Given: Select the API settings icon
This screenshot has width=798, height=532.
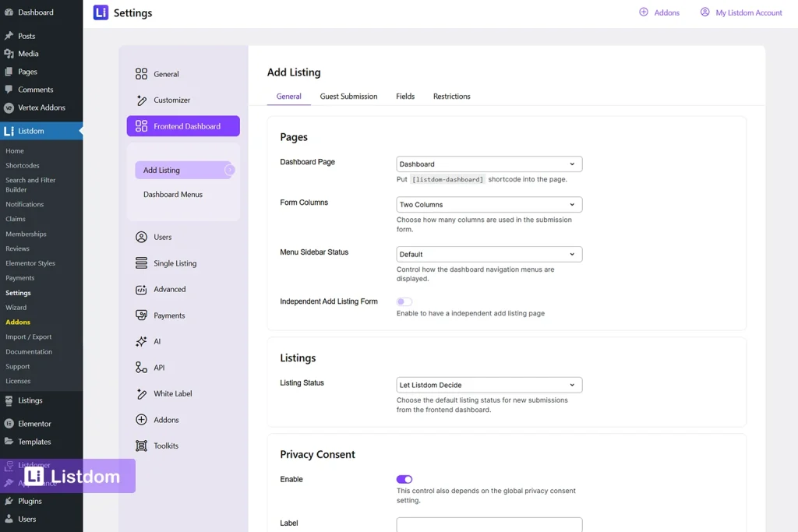Looking at the screenshot, I should (x=143, y=367).
